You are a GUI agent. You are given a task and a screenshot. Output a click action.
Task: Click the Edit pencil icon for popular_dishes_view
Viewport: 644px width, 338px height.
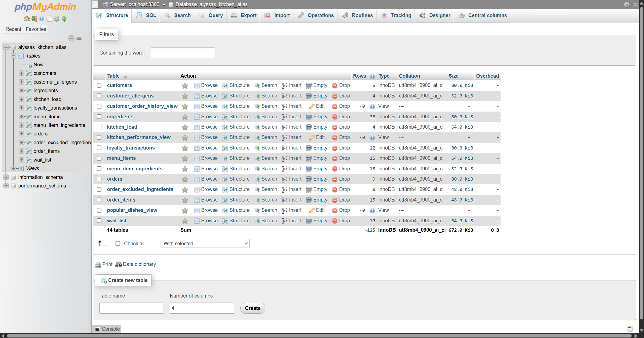(312, 211)
